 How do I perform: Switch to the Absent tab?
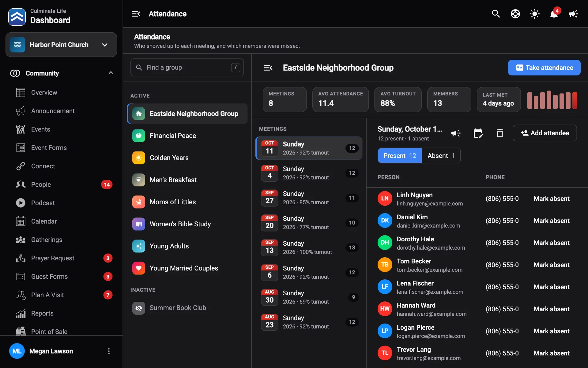441,156
